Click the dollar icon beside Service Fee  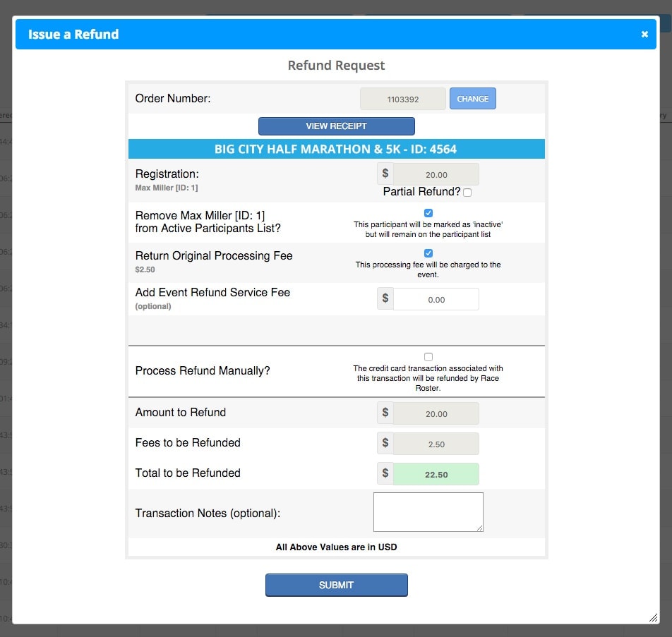tap(385, 298)
